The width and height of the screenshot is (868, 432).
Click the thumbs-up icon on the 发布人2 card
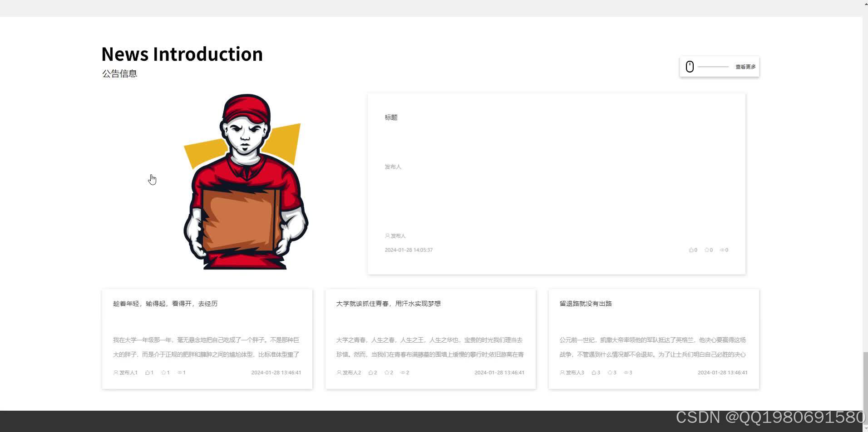click(371, 373)
